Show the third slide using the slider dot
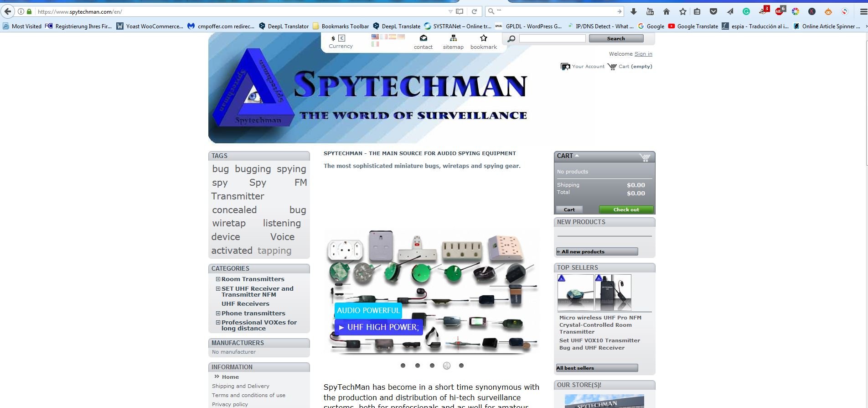The width and height of the screenshot is (868, 408). [x=432, y=366]
